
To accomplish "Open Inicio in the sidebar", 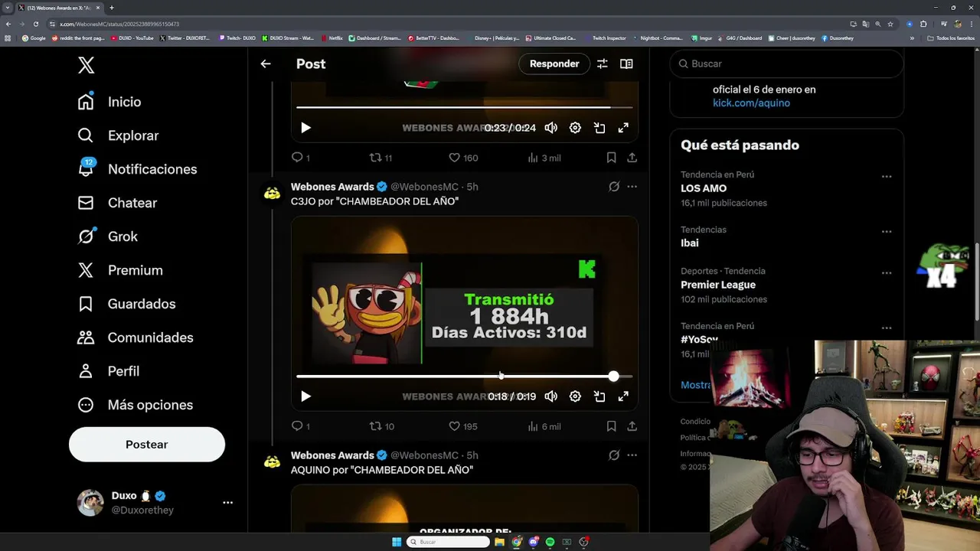I will [109, 102].
